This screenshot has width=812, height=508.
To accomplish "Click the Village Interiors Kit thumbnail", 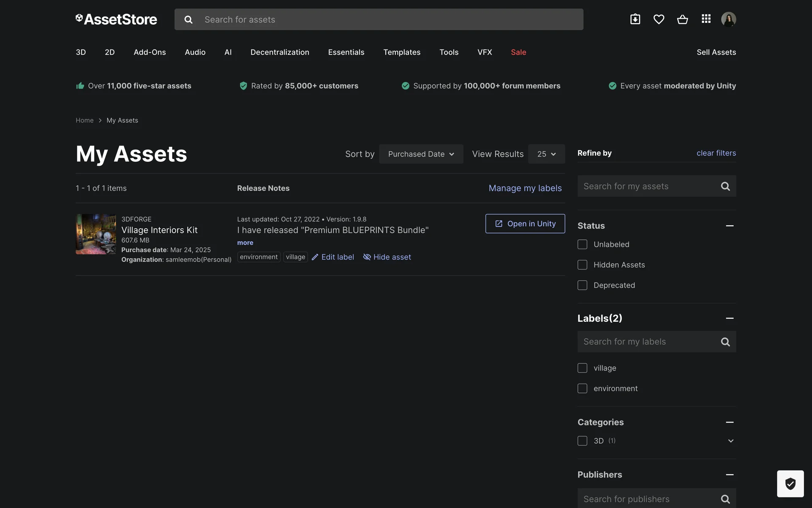I will point(96,234).
